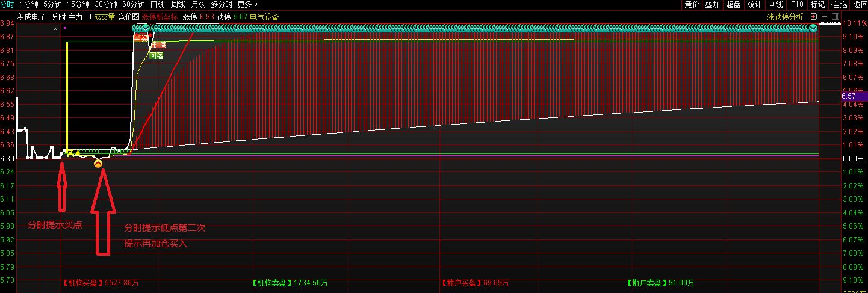This screenshot has height=293, width=868.
Task: Select the 15分钟 chart period
Action: click(78, 4)
